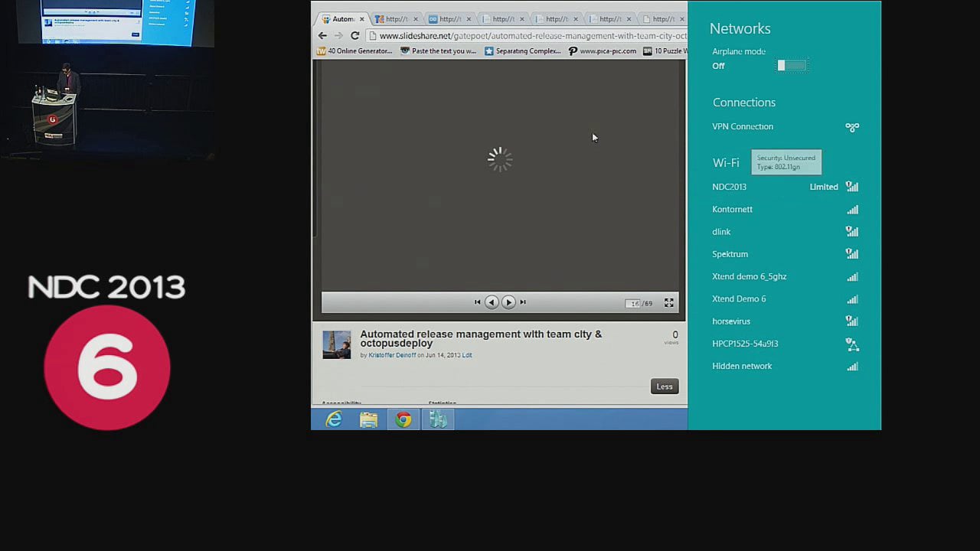The image size is (980, 551).
Task: Click signal icon beside horsevirus
Action: (x=852, y=321)
